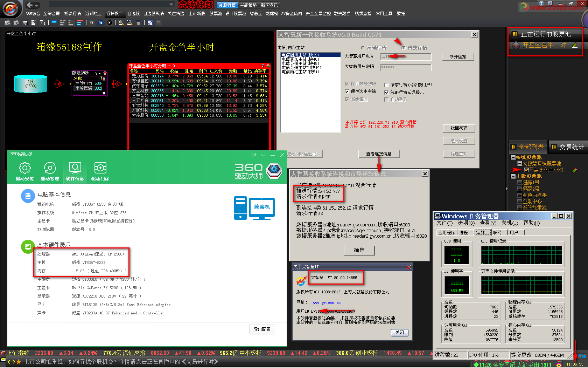
Task: Click the 断开连接 button
Action: point(458,57)
